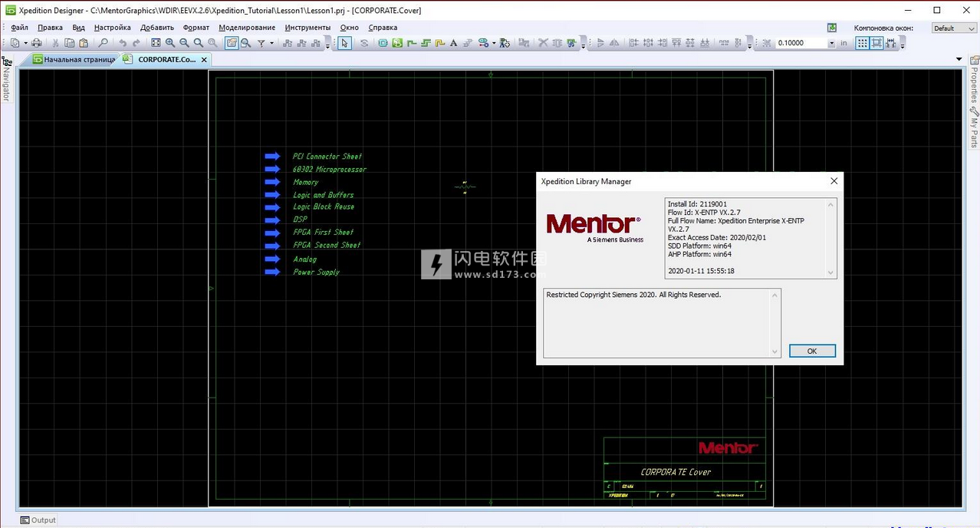The image size is (980, 528).
Task: Click the blue arrow beside DSP
Action: pos(272,219)
